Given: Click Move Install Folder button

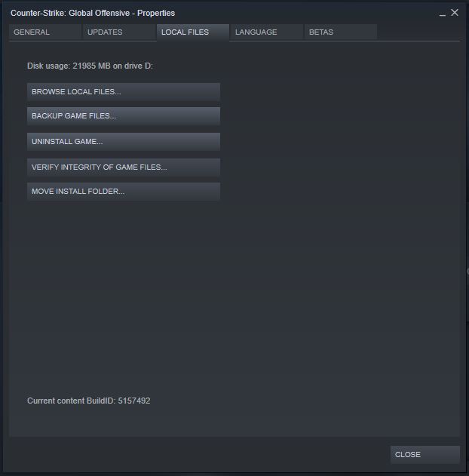Looking at the screenshot, I should pos(124,192).
